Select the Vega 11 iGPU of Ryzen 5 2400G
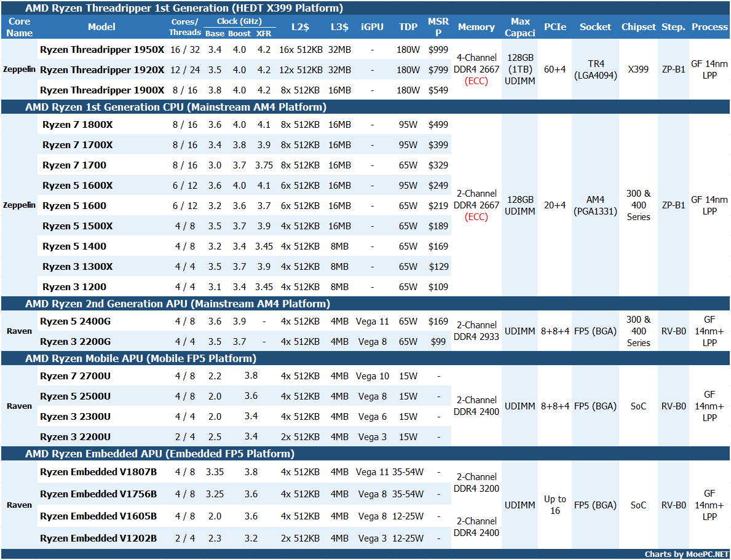The width and height of the screenshot is (731, 560). (x=372, y=321)
